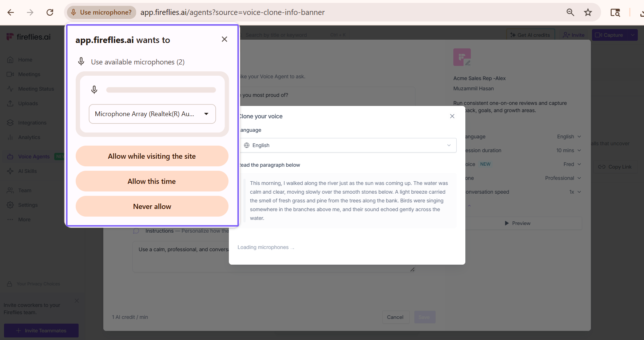The width and height of the screenshot is (644, 340).
Task: Expand the Capture dropdown arrow
Action: click(x=633, y=35)
